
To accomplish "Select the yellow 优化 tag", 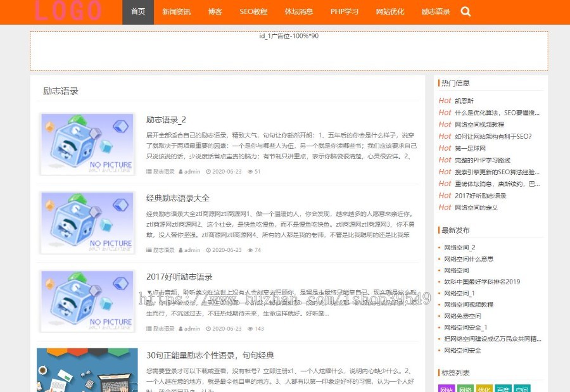I will [x=484, y=389].
